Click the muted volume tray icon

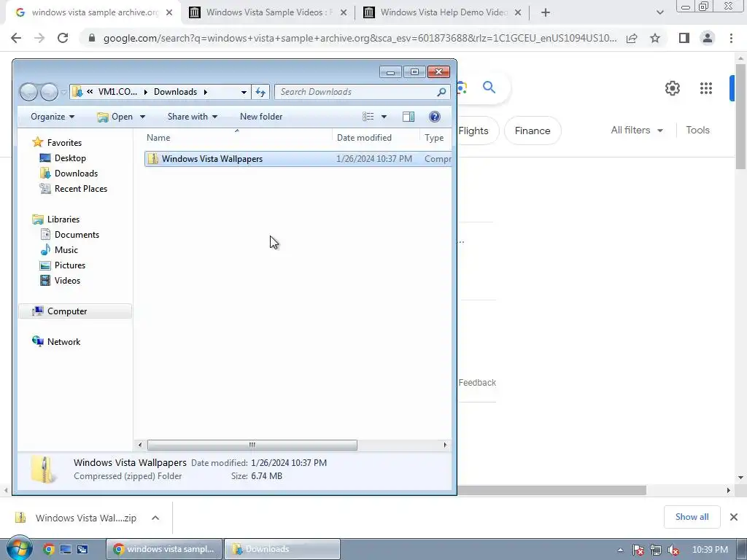pos(673,550)
